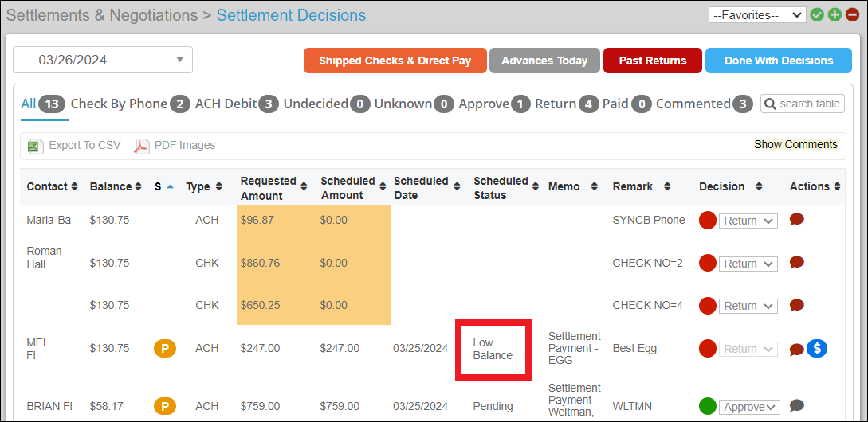
Task: Click the Settlement Decisions breadcrumb link
Action: pyautogui.click(x=291, y=15)
